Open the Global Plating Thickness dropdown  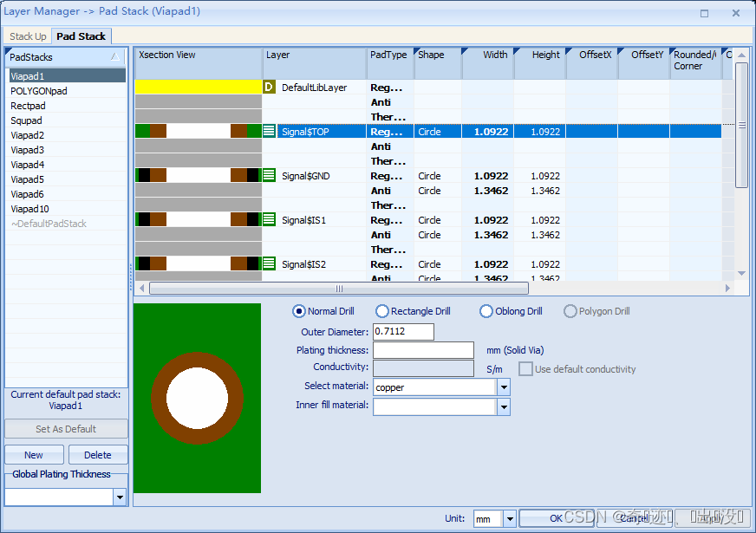[120, 497]
